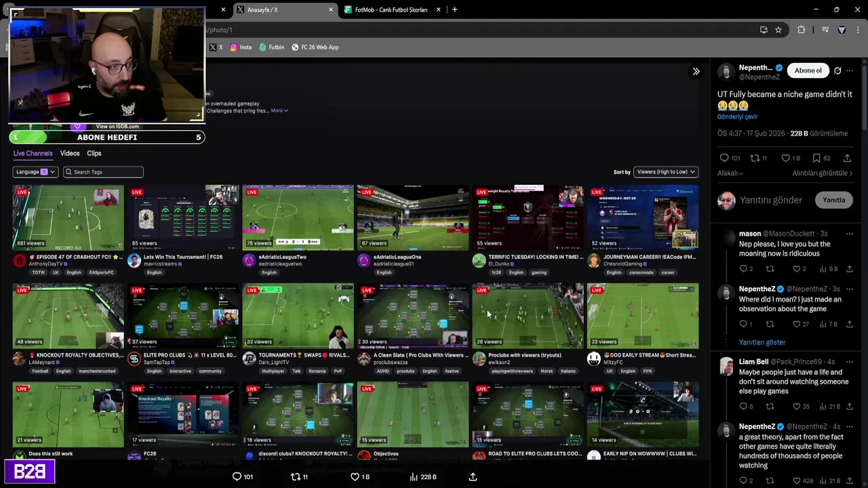Close the FotMob tab
This screenshot has height=488, width=868.
[x=438, y=9]
